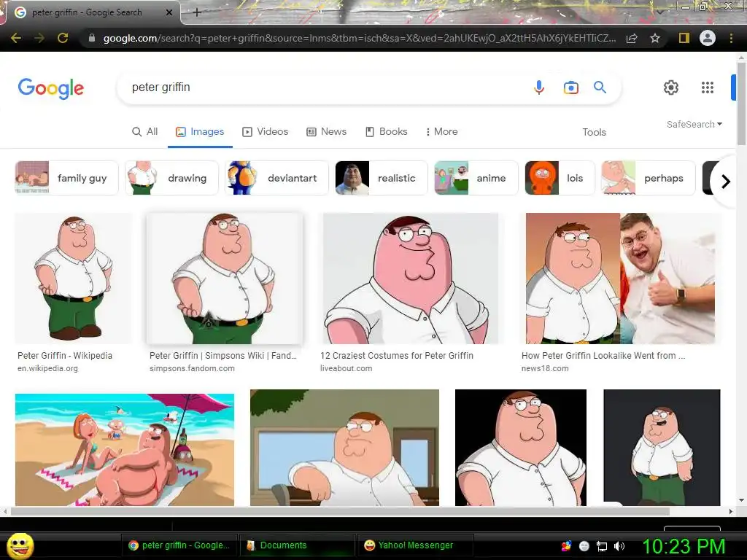
Task: Open browser side panel icon
Action: tap(684, 38)
